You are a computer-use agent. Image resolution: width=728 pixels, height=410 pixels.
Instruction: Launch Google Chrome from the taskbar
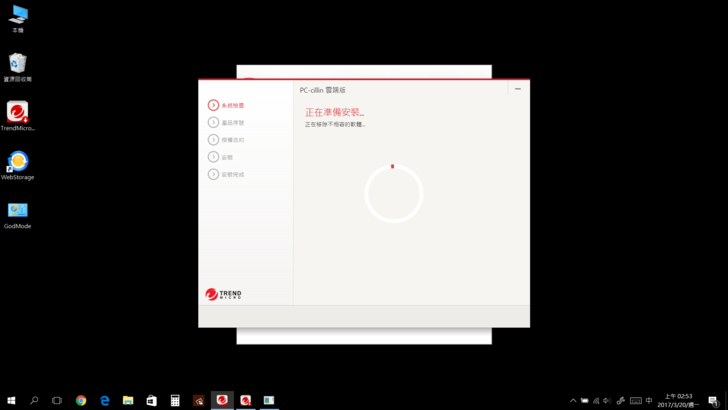[81, 400]
